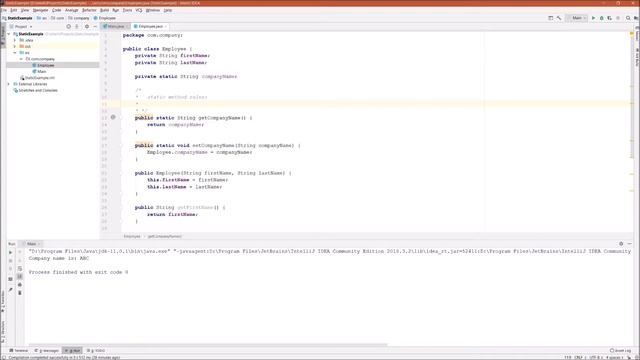Click the Search Everywhere magnifier icon

click(628, 18)
